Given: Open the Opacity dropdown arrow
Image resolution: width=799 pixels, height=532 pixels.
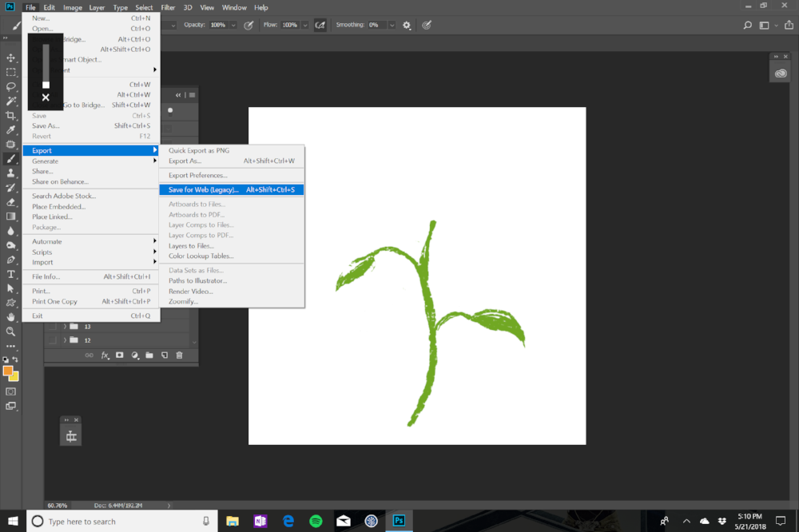Looking at the screenshot, I should pos(233,25).
